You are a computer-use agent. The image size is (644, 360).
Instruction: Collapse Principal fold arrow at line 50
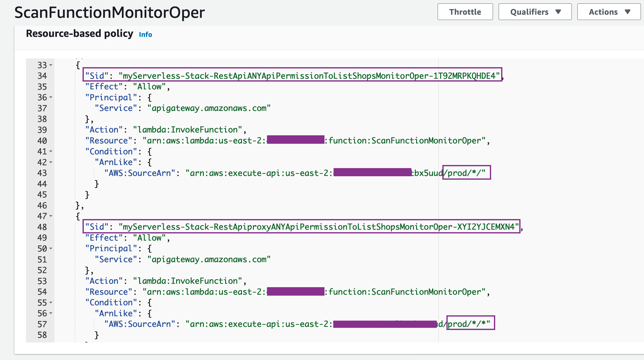point(51,249)
